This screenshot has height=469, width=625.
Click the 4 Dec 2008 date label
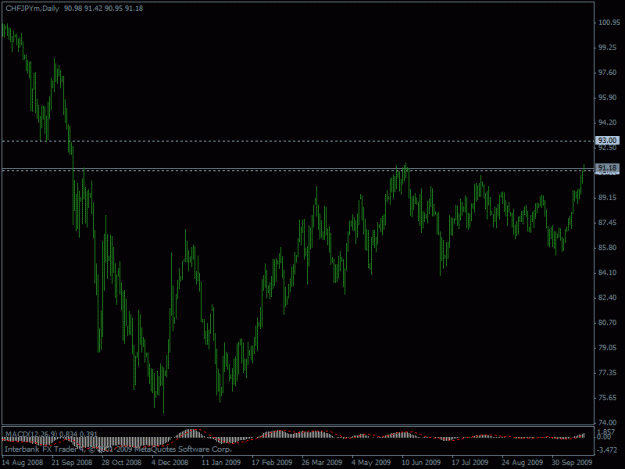pos(170,462)
